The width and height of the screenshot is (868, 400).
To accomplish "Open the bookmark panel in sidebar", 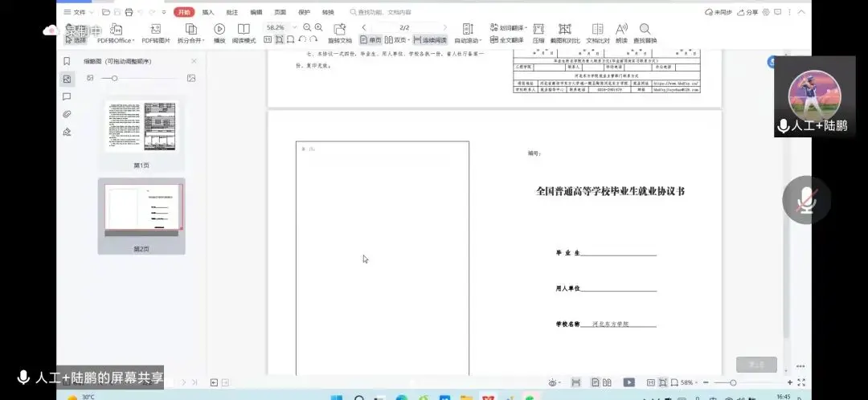I will 67,61.
